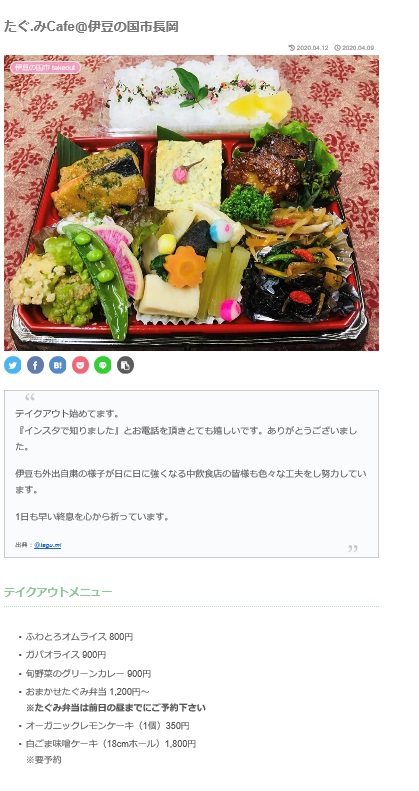419x791 pixels.
Task: Send the page via LINE
Action: coord(103,365)
